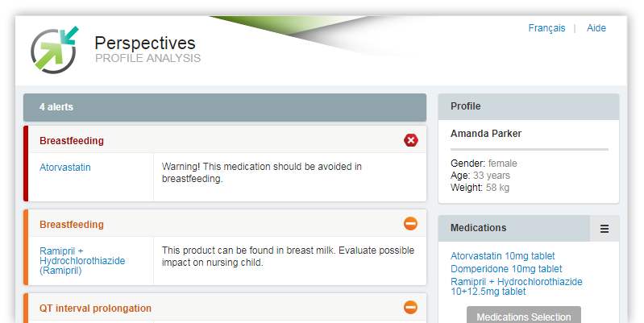The width and height of the screenshot is (644, 323).
Task: Select Ramipril + Hydrochlorothiazide 10+12.5mg tablet
Action: [517, 287]
